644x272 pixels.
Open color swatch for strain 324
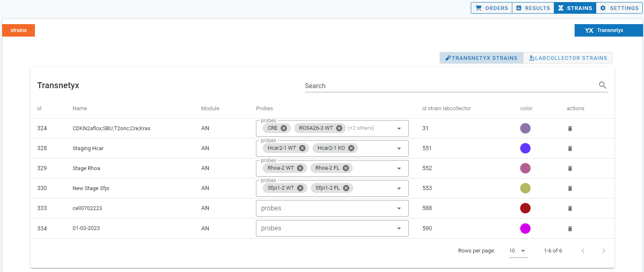click(x=525, y=129)
